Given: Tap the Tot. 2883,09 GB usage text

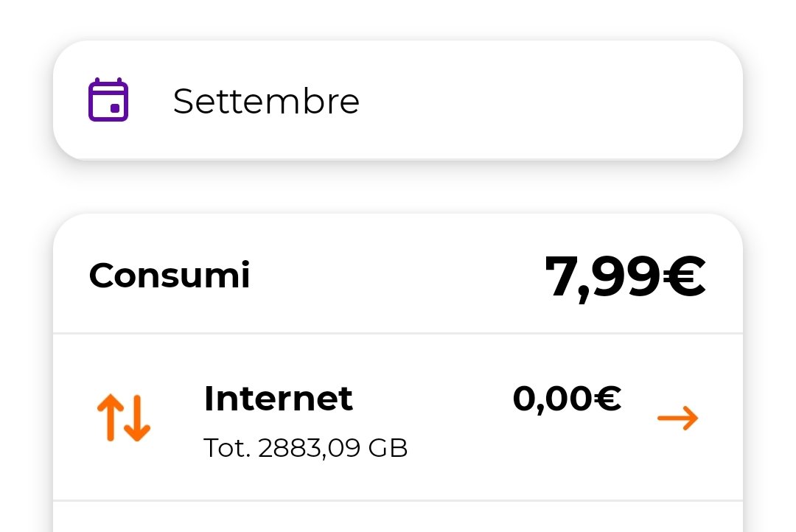Looking at the screenshot, I should 305,448.
